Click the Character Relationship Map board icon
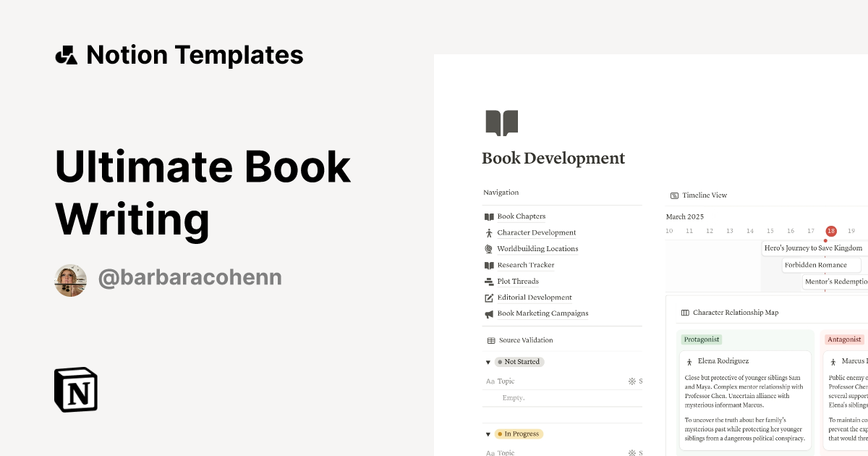This screenshot has height=456, width=868. (x=685, y=312)
